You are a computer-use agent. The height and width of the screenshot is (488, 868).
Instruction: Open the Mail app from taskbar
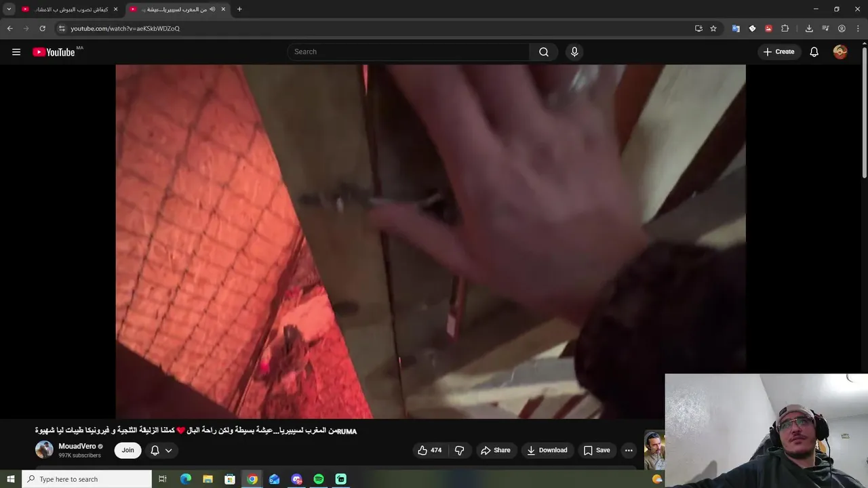click(x=274, y=479)
